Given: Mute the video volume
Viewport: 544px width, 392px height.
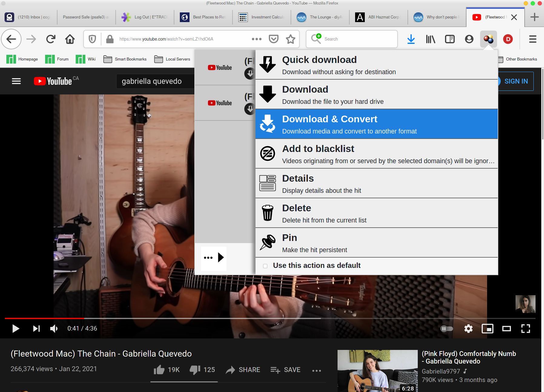Looking at the screenshot, I should point(54,328).
